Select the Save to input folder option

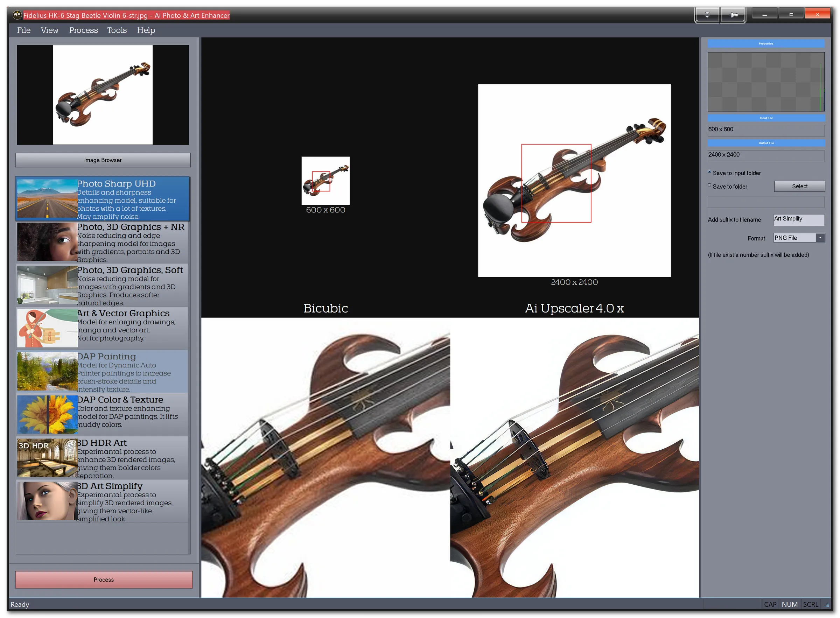coord(710,172)
